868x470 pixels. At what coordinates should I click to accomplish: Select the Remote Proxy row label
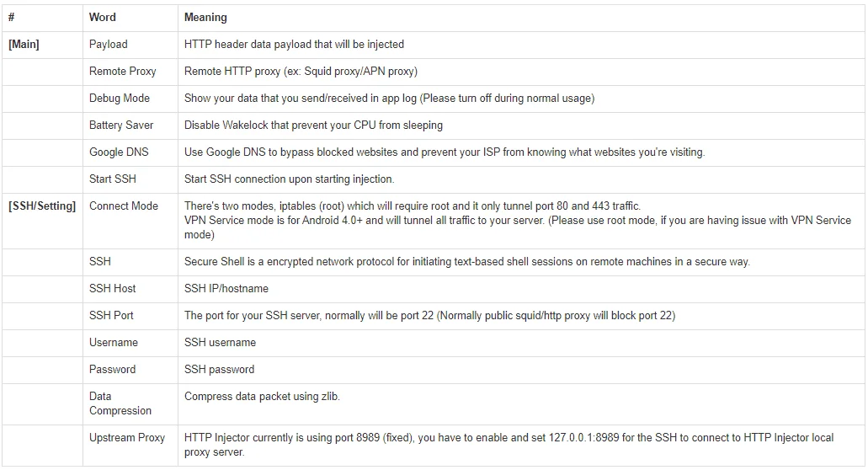[x=122, y=72]
